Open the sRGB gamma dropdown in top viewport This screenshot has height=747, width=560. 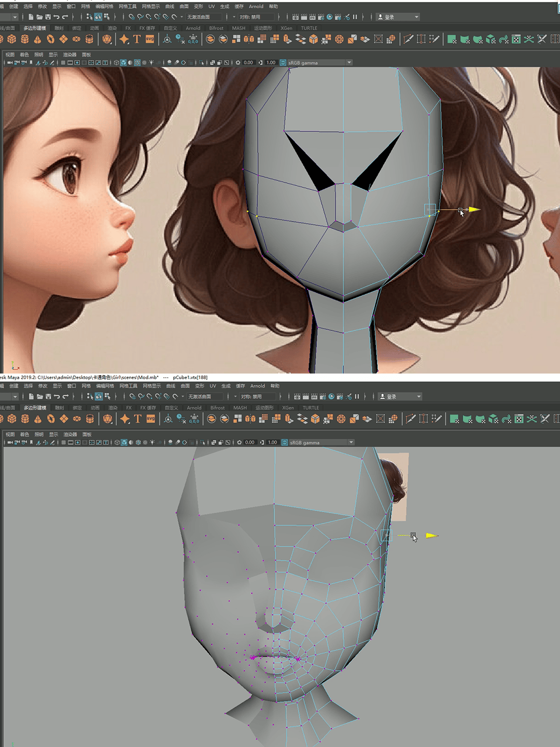(349, 63)
